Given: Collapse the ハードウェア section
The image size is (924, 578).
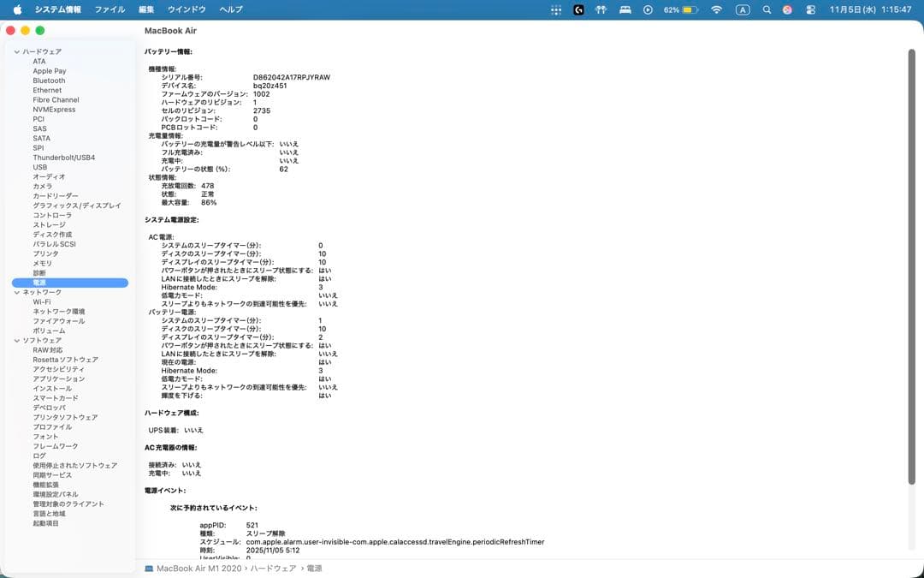Looking at the screenshot, I should tap(17, 51).
